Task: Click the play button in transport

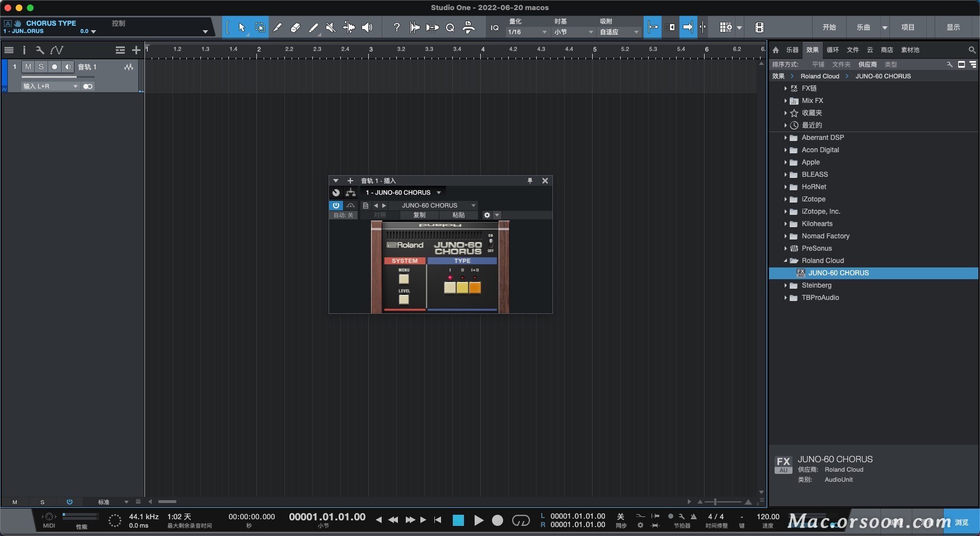Action: (x=479, y=520)
